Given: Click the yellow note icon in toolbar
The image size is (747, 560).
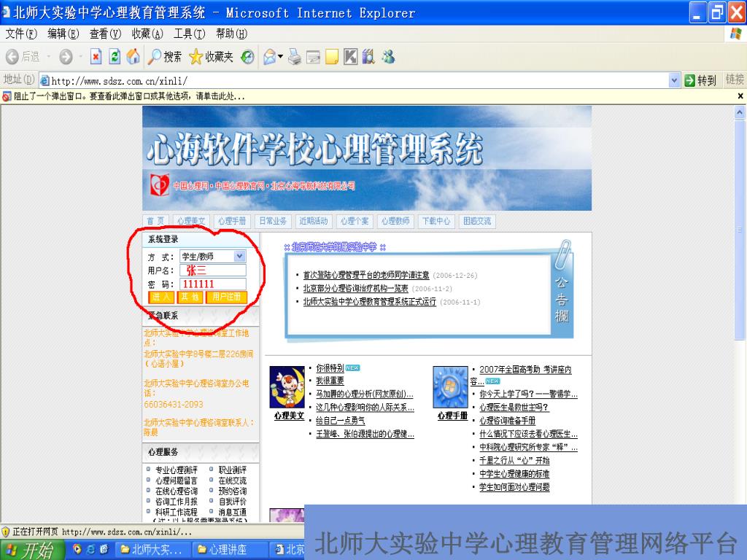Looking at the screenshot, I should click(x=332, y=57).
